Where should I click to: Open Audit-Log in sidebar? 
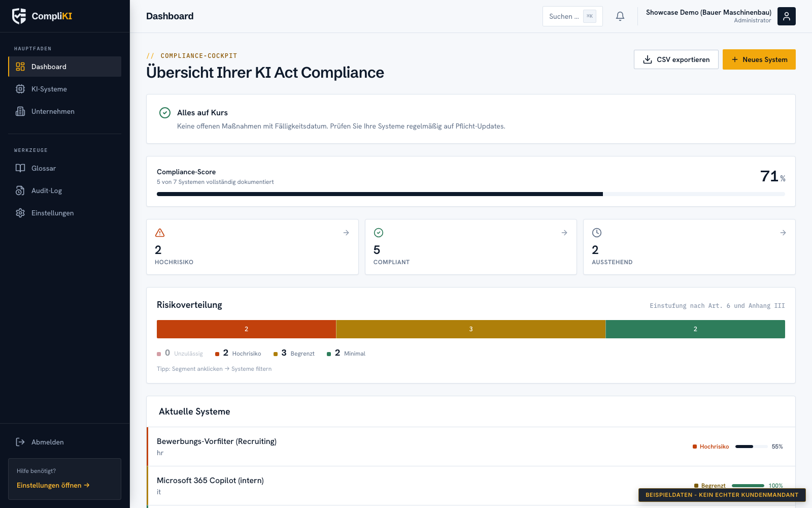point(64,190)
